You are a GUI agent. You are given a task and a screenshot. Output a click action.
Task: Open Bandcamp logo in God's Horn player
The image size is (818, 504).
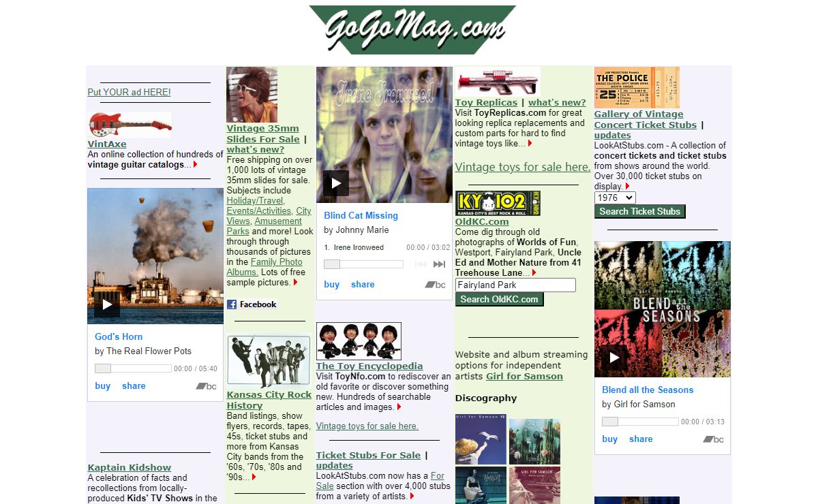[x=206, y=386]
